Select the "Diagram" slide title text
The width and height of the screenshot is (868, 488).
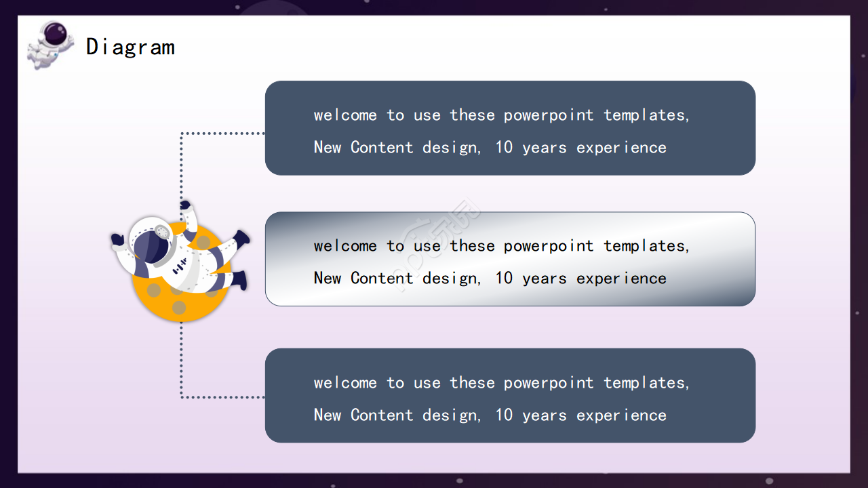[130, 47]
